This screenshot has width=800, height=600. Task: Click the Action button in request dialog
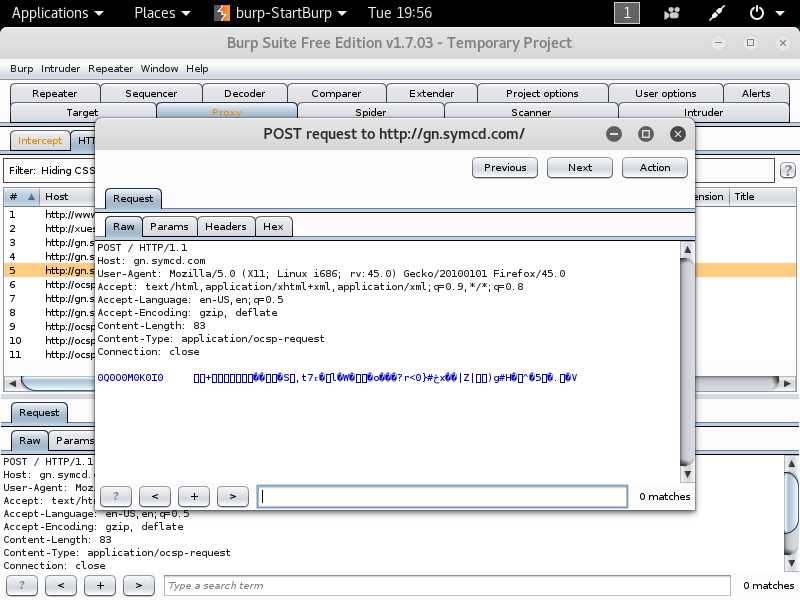(x=655, y=167)
